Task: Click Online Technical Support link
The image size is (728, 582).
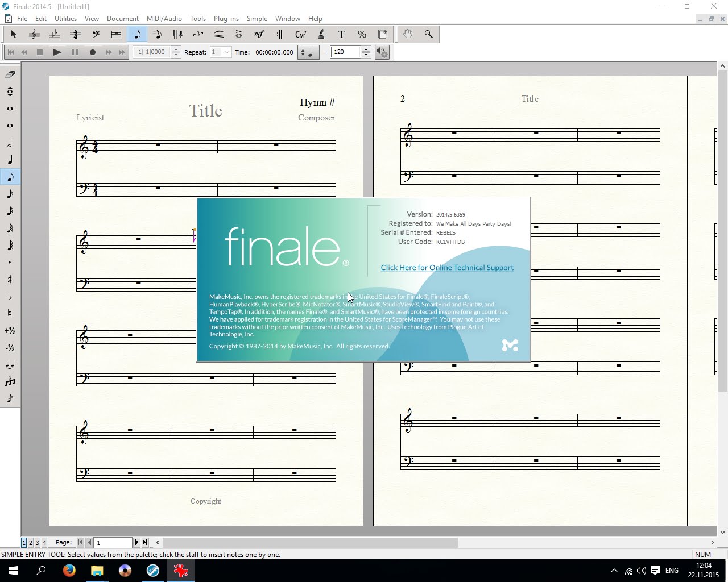Action: click(x=447, y=268)
